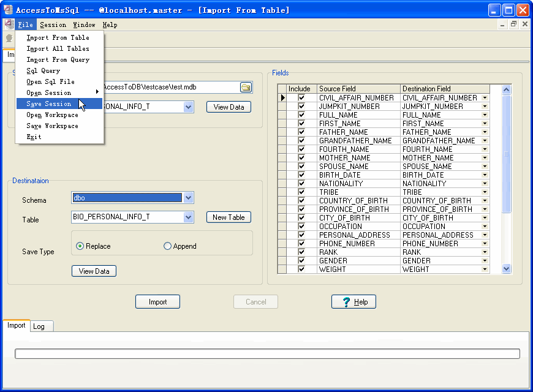
Task: Open the Session menu
Action: tap(53, 25)
